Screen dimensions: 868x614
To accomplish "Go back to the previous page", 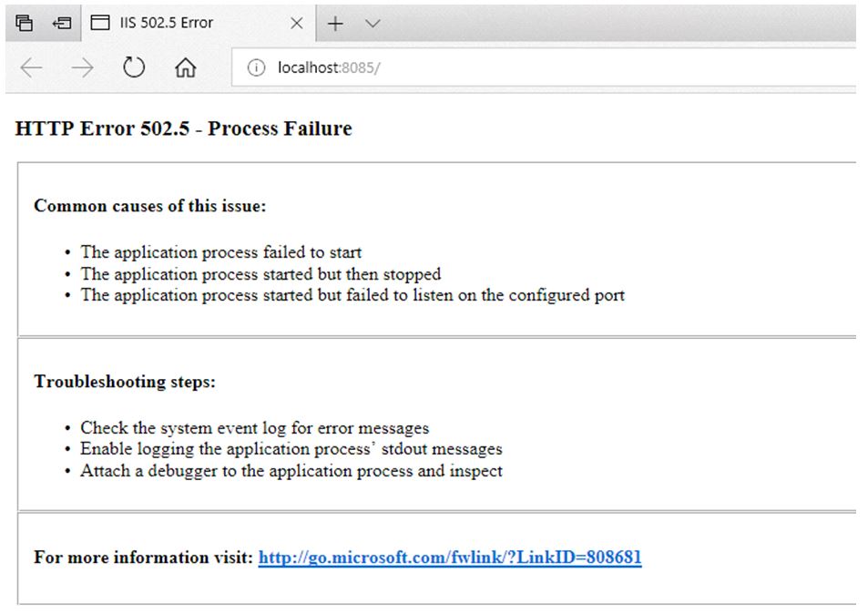I will point(31,67).
